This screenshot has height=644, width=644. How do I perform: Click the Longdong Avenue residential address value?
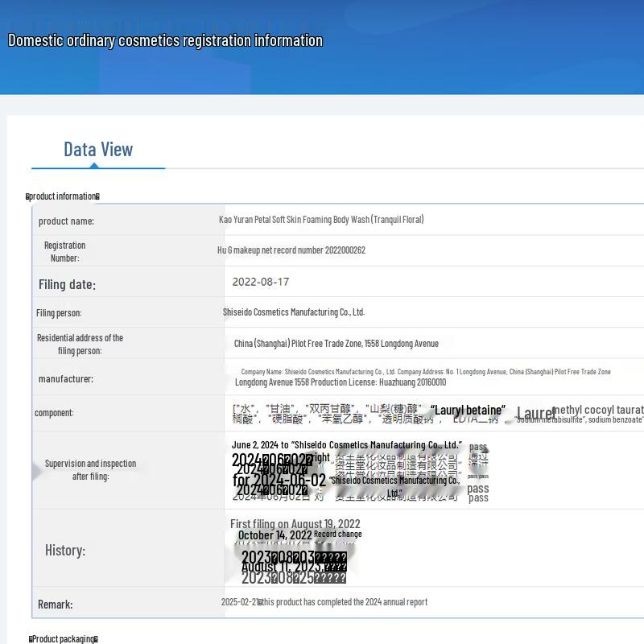pos(336,344)
